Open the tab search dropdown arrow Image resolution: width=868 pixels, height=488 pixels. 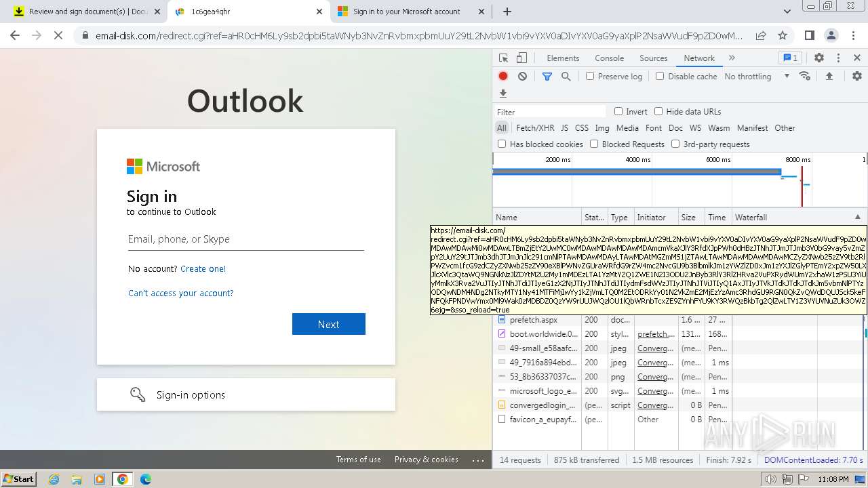787,12
